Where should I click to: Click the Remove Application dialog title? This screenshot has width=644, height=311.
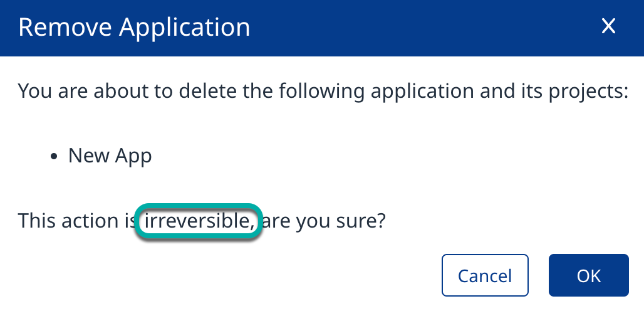click(134, 28)
